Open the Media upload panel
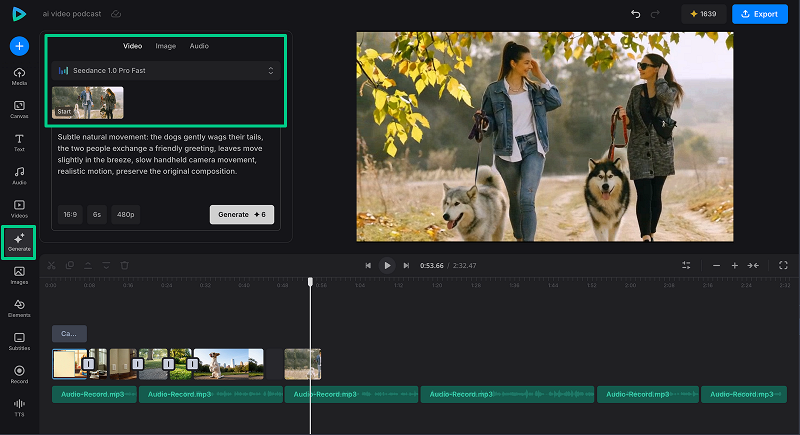This screenshot has height=435, width=800. pos(19,76)
